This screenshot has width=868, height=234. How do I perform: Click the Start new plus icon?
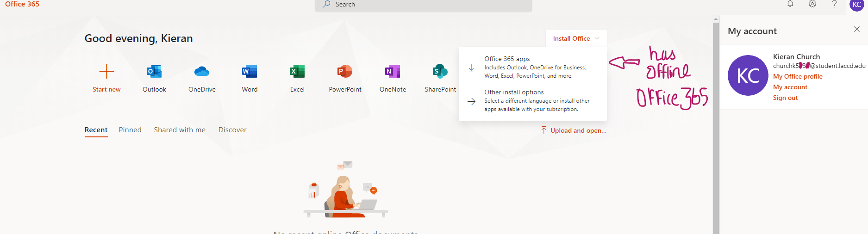click(x=106, y=72)
